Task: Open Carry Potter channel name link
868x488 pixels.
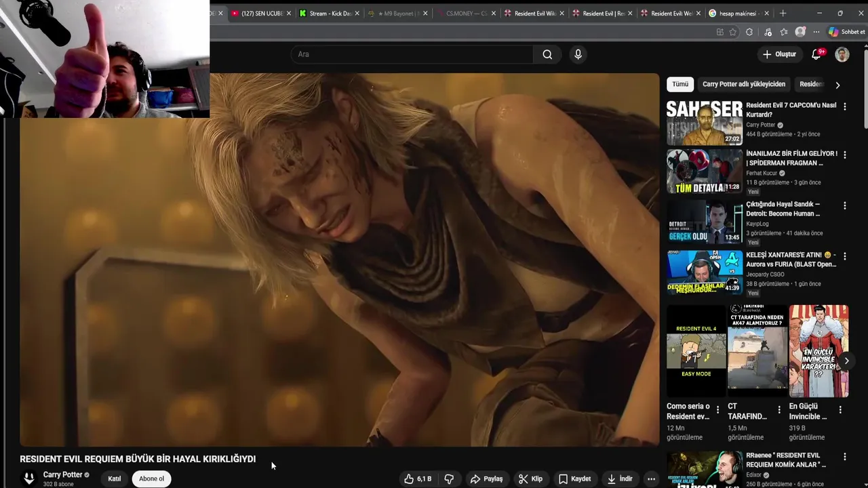Action: (62, 474)
